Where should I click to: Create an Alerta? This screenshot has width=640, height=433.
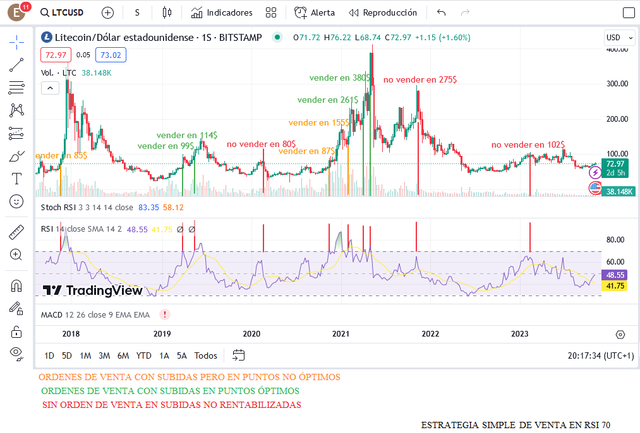pos(314,13)
